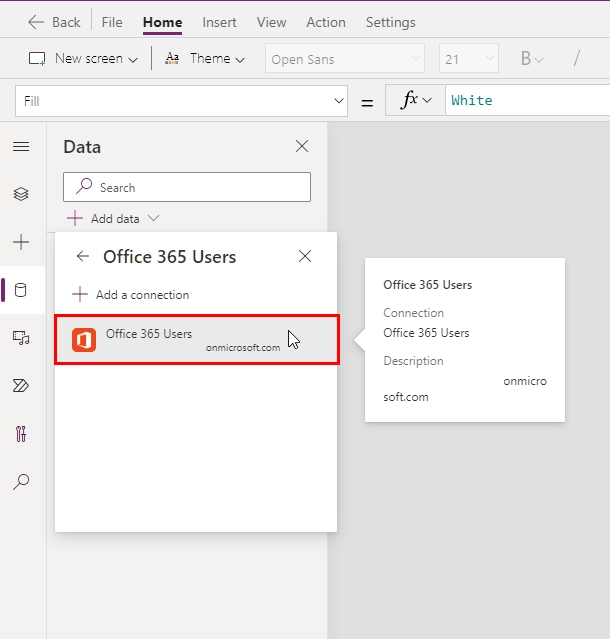Click the formula bar showing White

[527, 100]
